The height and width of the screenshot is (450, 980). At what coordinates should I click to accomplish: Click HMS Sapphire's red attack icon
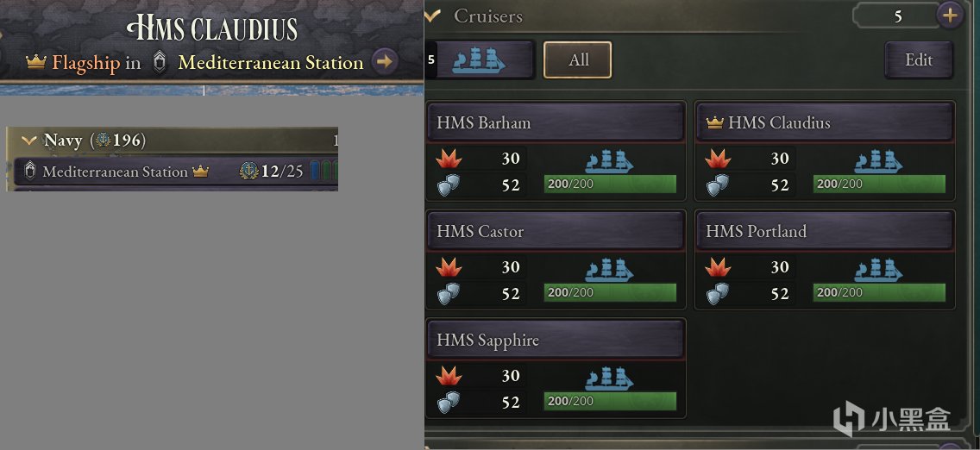449,376
